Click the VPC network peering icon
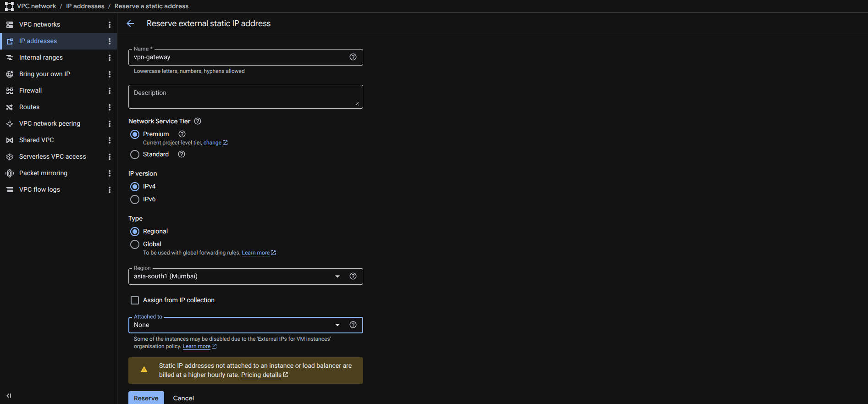This screenshot has height=404, width=868. (10, 124)
